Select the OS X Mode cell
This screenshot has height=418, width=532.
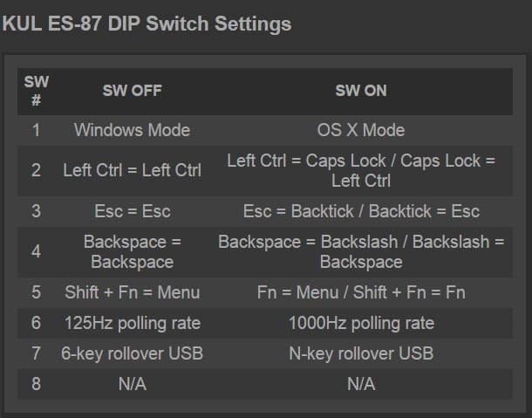pos(361,131)
